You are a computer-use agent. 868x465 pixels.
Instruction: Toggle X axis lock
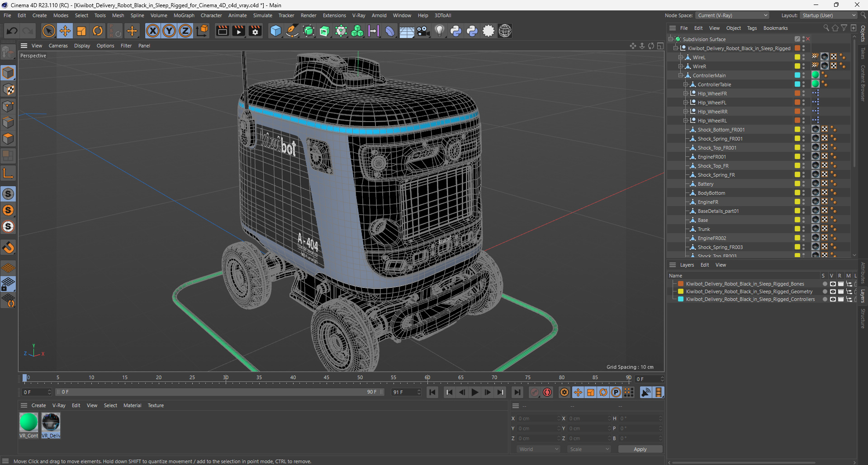pos(153,31)
